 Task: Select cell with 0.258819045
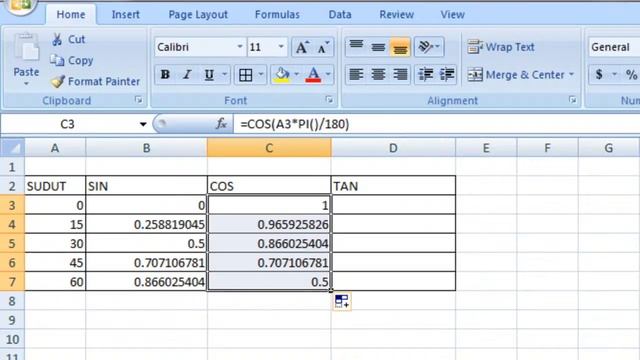(x=146, y=224)
